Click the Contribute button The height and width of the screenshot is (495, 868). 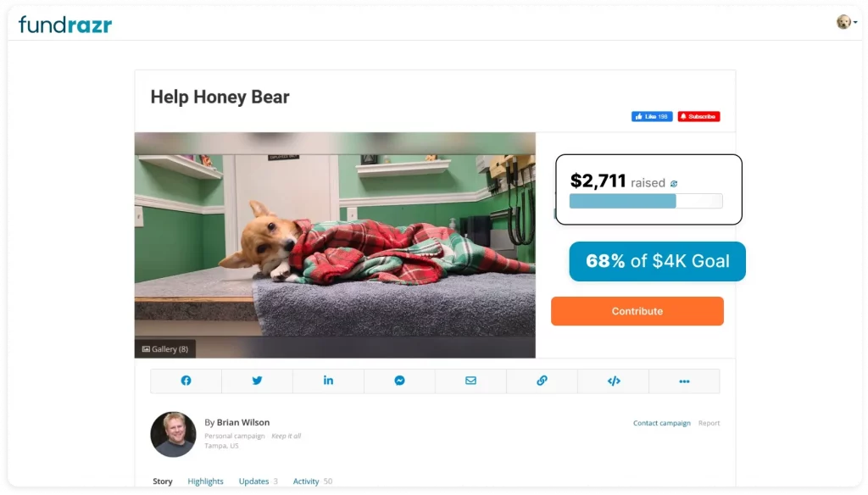[x=637, y=311]
